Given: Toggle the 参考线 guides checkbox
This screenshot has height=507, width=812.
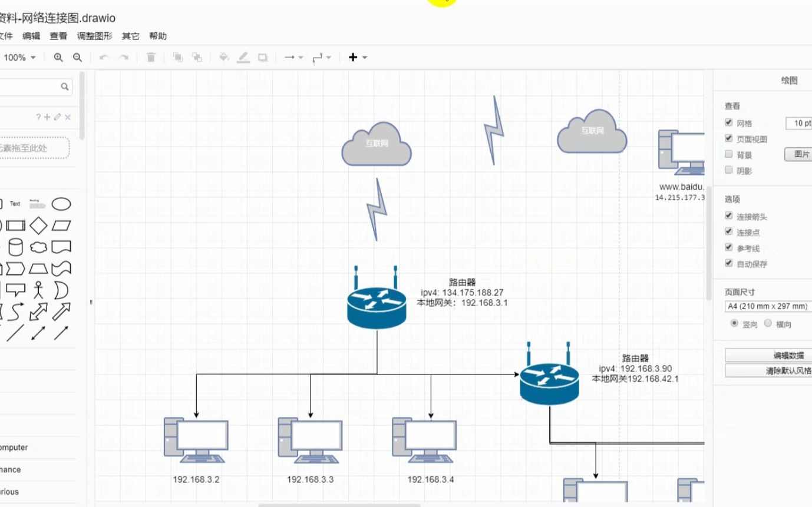Looking at the screenshot, I should point(729,248).
